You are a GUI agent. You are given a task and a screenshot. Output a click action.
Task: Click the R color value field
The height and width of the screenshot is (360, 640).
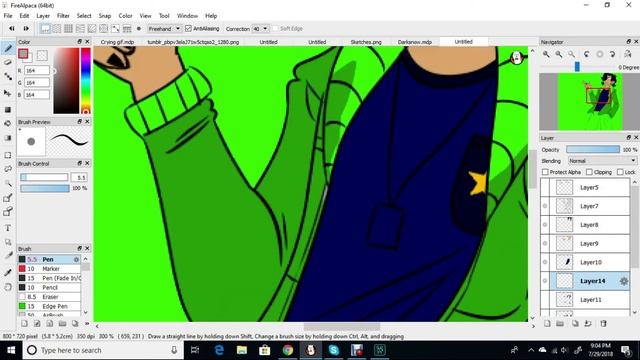(37, 71)
